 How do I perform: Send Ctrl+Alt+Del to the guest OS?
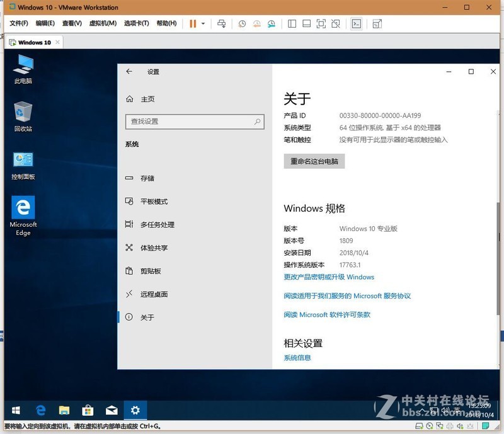coord(222,24)
